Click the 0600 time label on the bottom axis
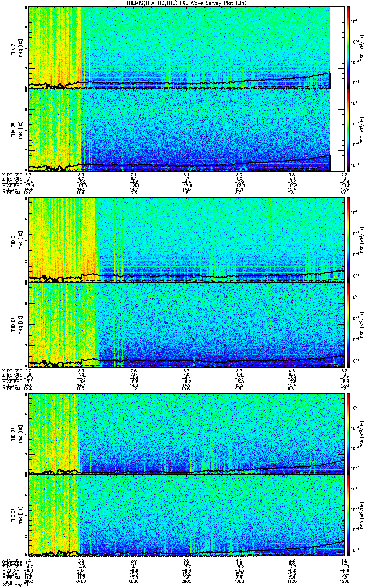The width and height of the screenshot is (368, 588). click(29, 581)
